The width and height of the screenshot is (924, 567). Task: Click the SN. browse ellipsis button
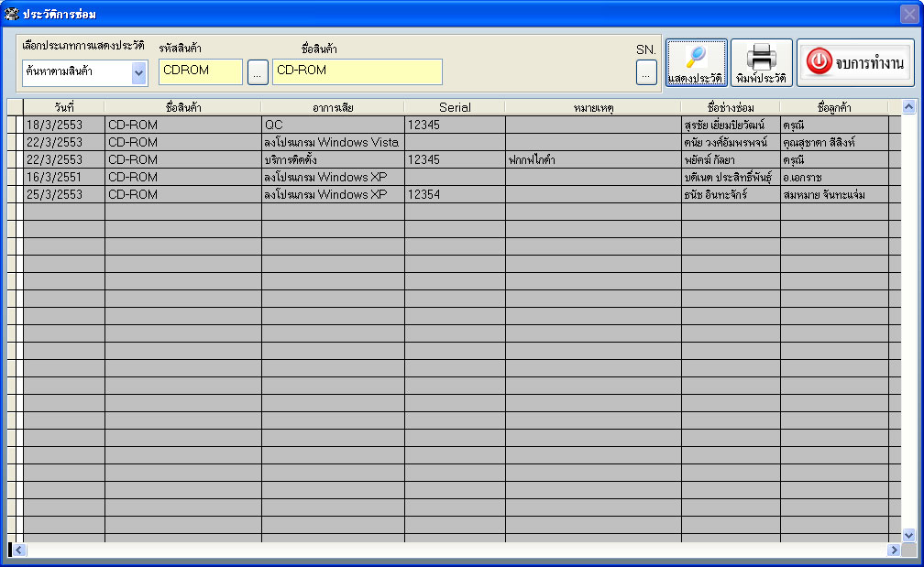tap(646, 71)
